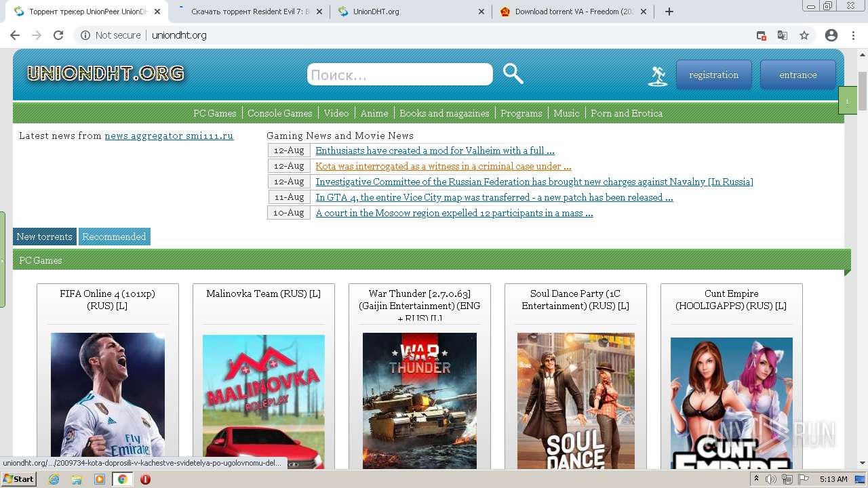Open the Malinovka Team cover thumbnail
868x488 pixels.
[x=264, y=401]
